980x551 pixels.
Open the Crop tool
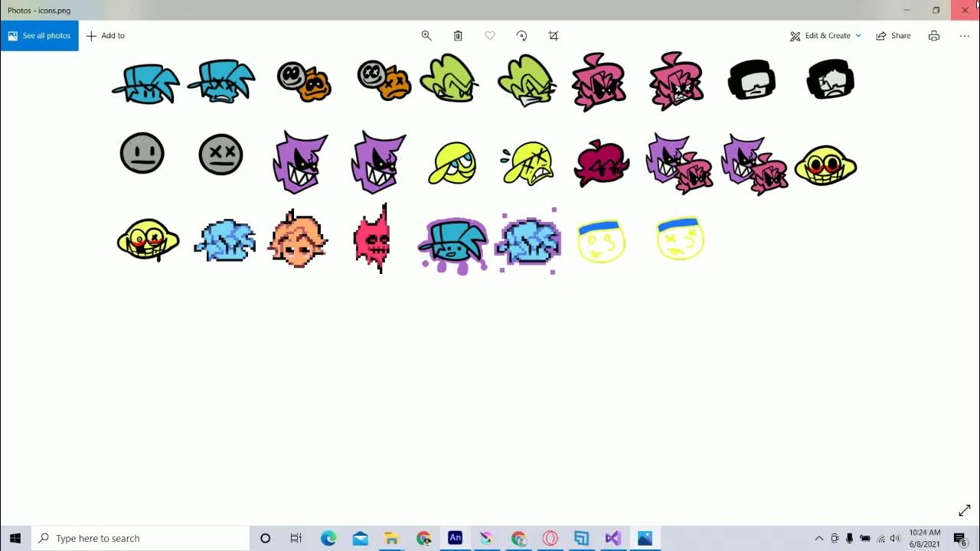pyautogui.click(x=554, y=36)
